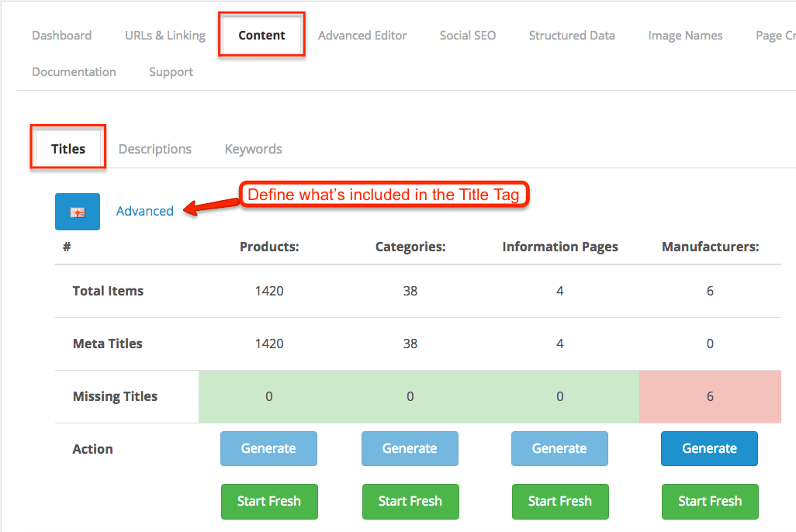Image resolution: width=796 pixels, height=532 pixels.
Task: Switch to Image Names tab
Action: click(685, 36)
